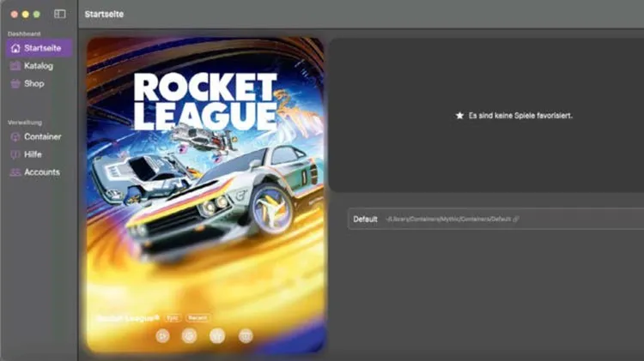This screenshot has width=644, height=361.
Task: Click the Default container path text
Action: (x=448, y=219)
